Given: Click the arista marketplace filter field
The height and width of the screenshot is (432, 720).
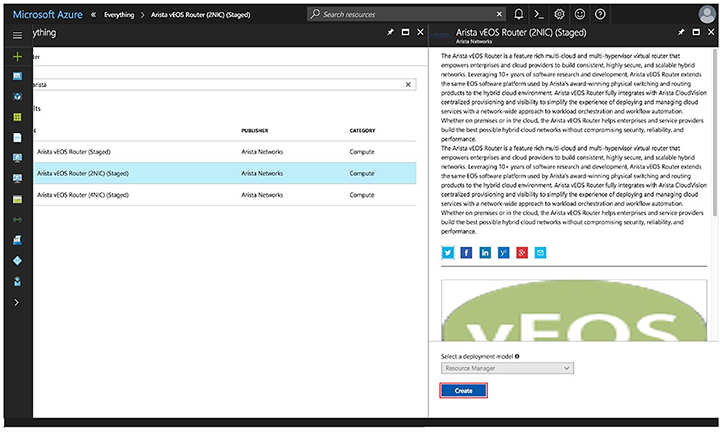Looking at the screenshot, I should tap(224, 84).
